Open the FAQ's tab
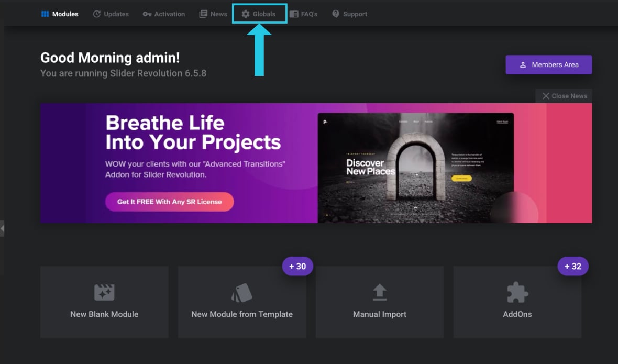Image resolution: width=618 pixels, height=364 pixels. click(303, 14)
